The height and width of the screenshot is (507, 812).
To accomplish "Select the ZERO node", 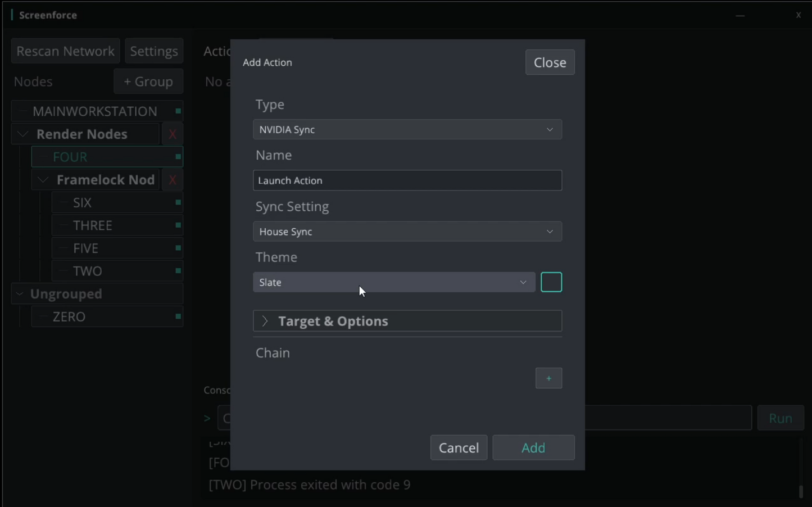I will [107, 316].
